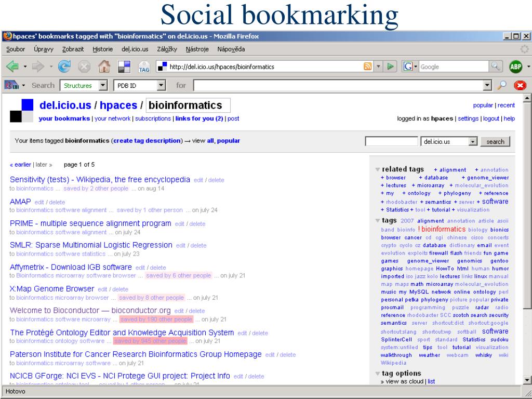The image size is (532, 399).
Task: Open 'links for you (2)' link
Action: pyautogui.click(x=199, y=118)
